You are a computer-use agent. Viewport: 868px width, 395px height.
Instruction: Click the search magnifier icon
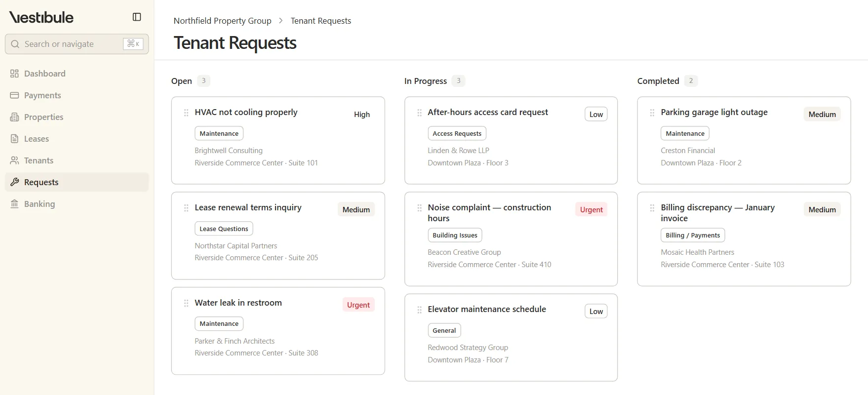coord(15,44)
